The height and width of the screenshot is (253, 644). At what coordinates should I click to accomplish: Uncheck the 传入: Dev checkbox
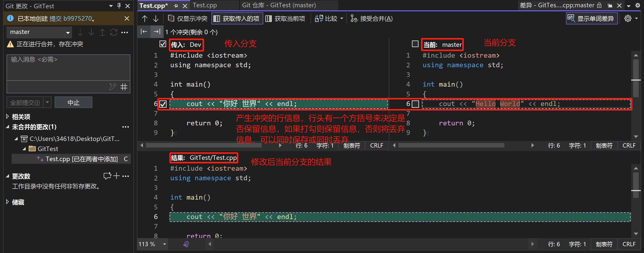(x=163, y=44)
